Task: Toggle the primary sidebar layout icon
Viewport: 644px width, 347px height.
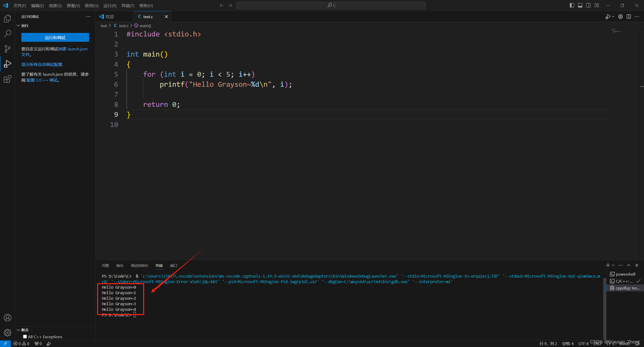Action: pyautogui.click(x=572, y=5)
